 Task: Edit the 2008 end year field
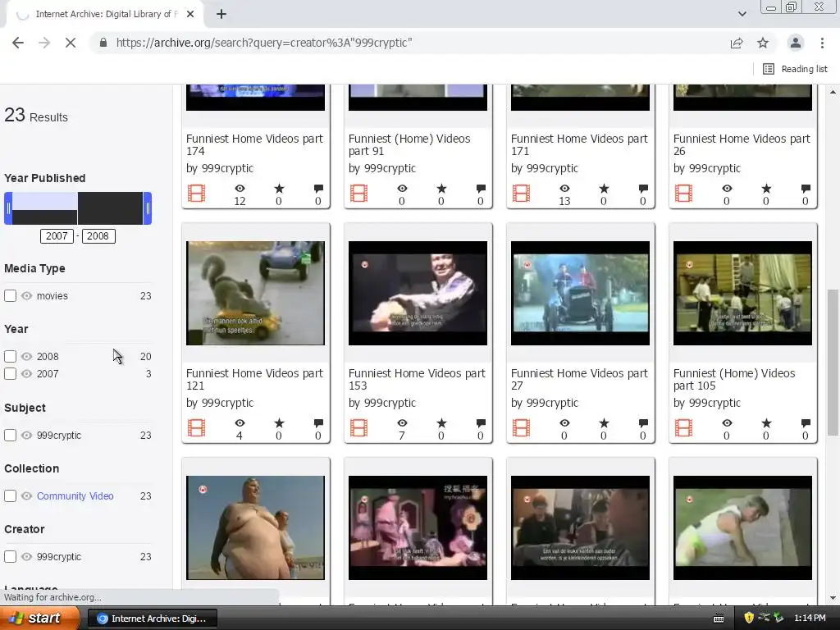[x=98, y=236]
